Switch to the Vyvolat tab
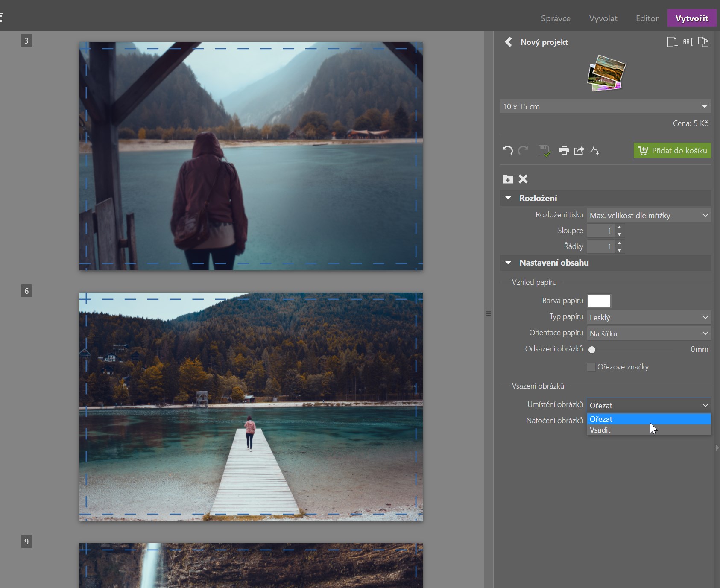The image size is (720, 588). 603,18
